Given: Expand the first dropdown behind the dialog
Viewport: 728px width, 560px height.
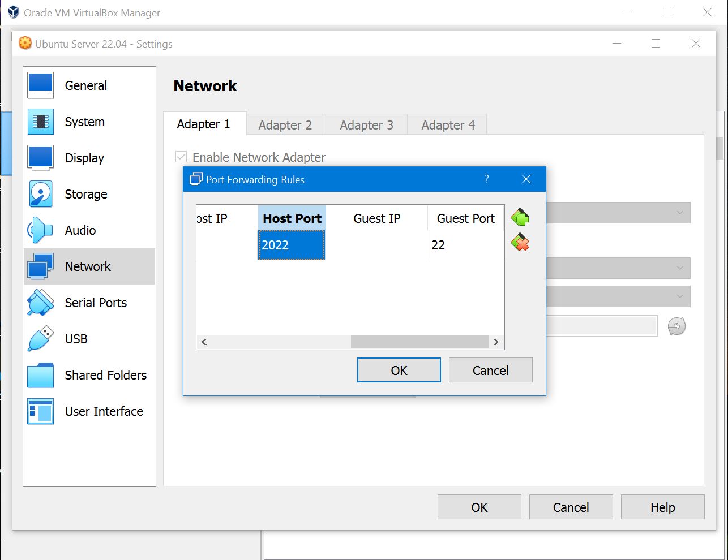Looking at the screenshot, I should (618, 213).
